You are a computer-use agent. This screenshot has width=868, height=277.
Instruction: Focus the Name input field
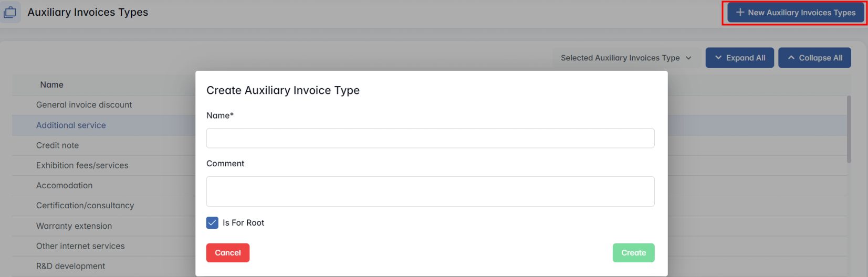(430, 138)
